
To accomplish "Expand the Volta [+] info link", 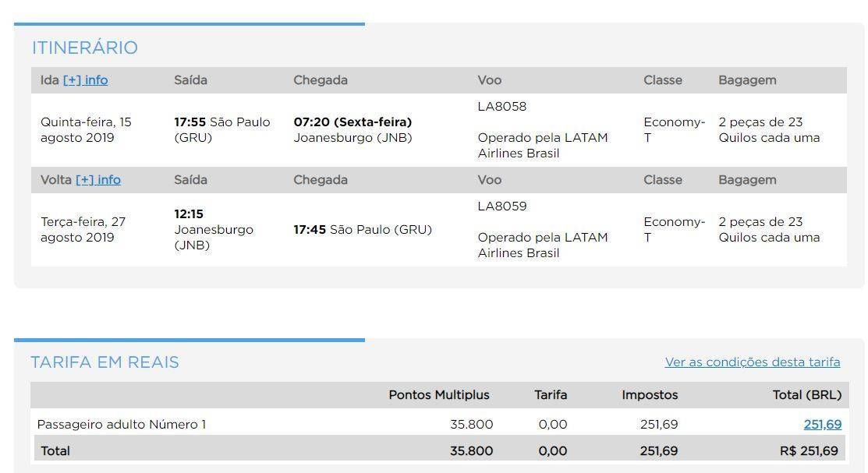I will tap(98, 180).
